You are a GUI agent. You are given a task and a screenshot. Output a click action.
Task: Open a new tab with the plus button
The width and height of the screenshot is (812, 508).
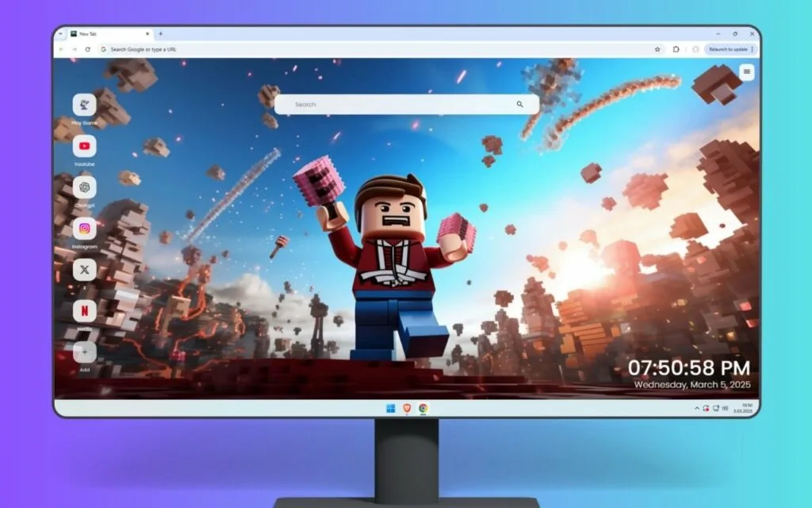pyautogui.click(x=160, y=33)
